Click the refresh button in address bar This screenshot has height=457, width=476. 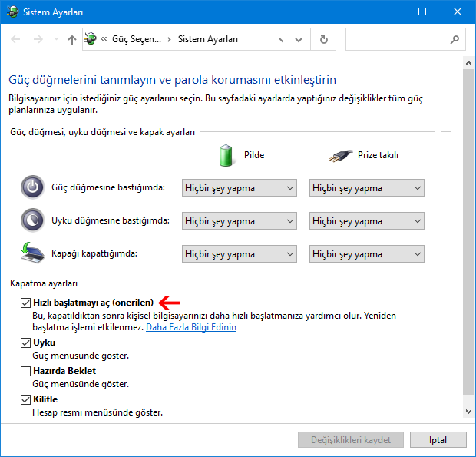(x=324, y=39)
